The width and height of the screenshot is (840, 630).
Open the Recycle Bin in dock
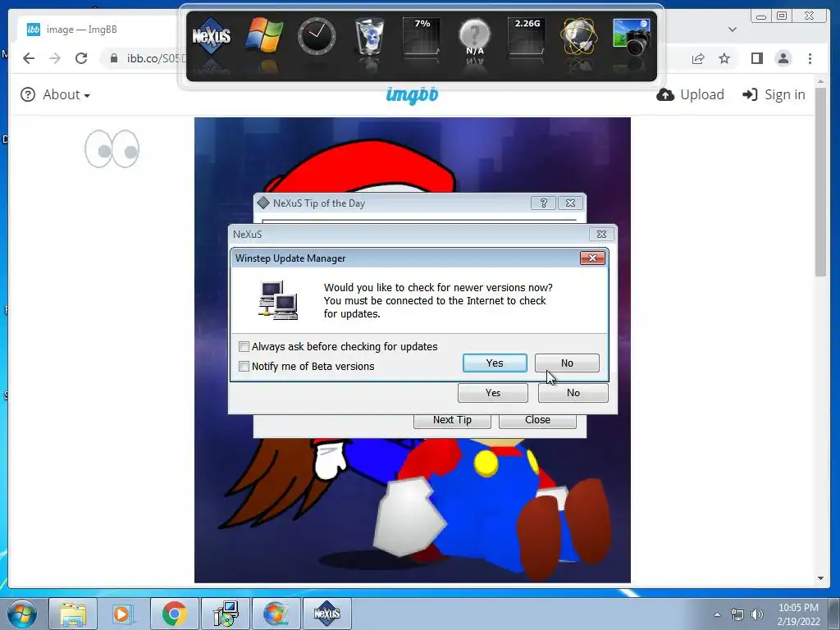point(370,36)
